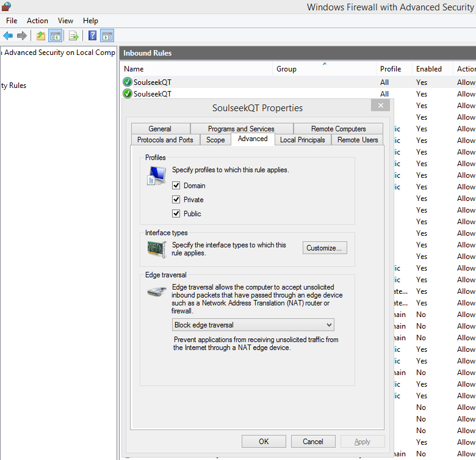Open the File menu
This screenshot has width=476, height=460.
(x=12, y=21)
